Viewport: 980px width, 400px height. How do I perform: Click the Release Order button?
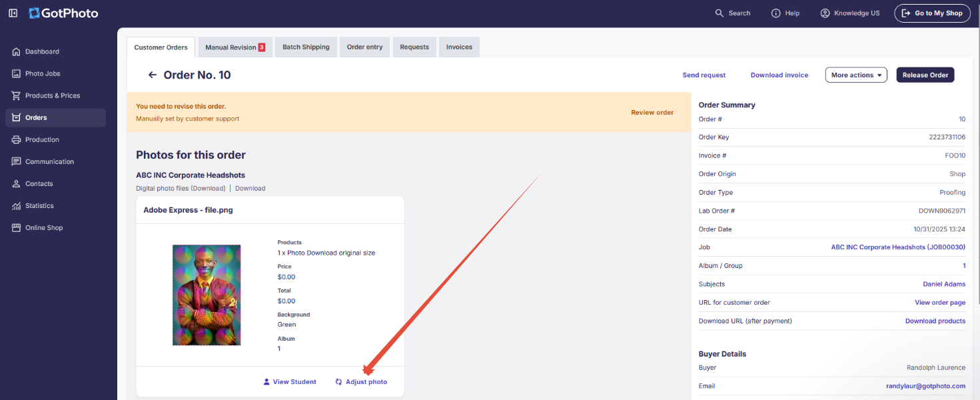click(925, 75)
